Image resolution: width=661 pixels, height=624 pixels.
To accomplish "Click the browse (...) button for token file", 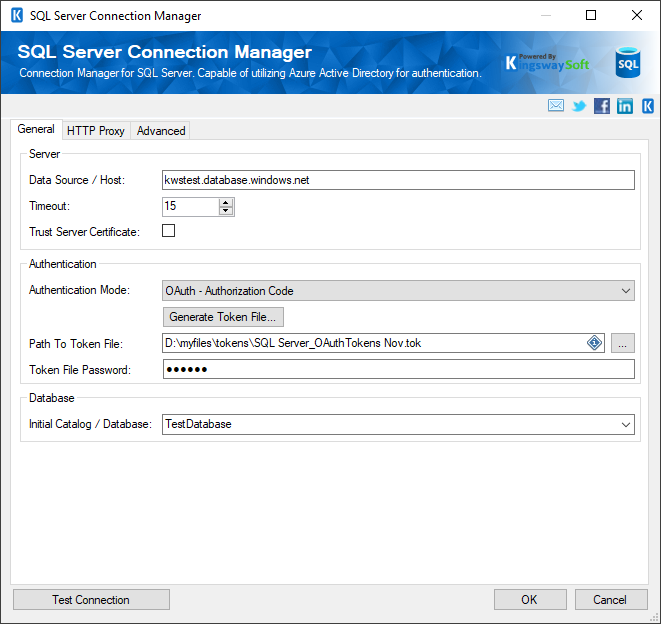I will (x=623, y=343).
